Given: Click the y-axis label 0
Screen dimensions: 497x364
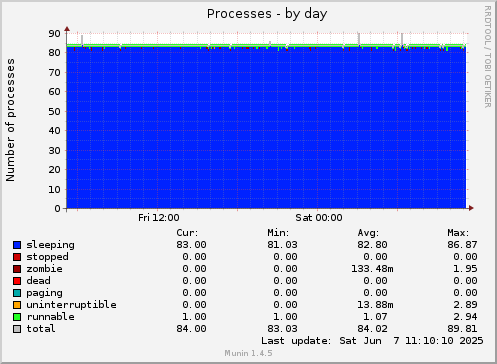Looking at the screenshot, I should coord(58,209).
